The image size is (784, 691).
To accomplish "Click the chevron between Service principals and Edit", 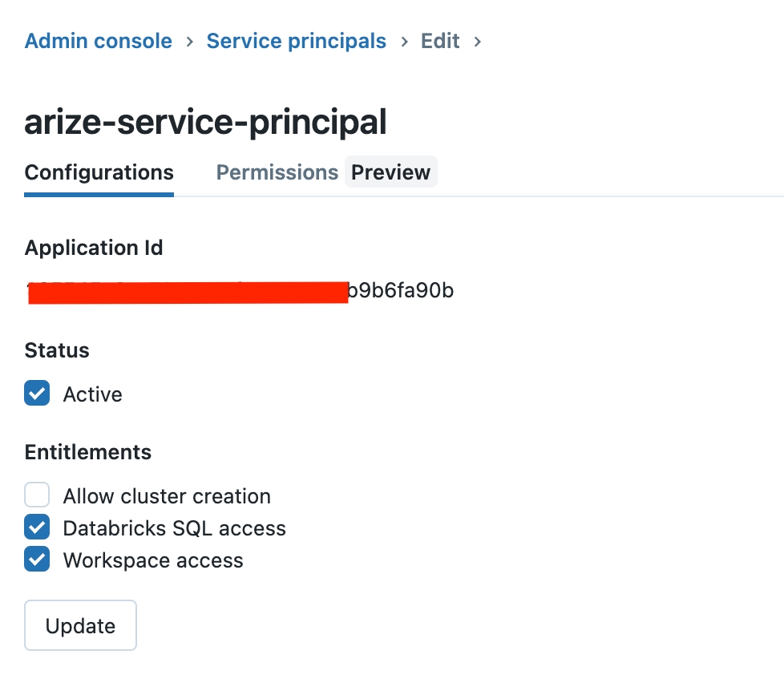I will (x=404, y=42).
